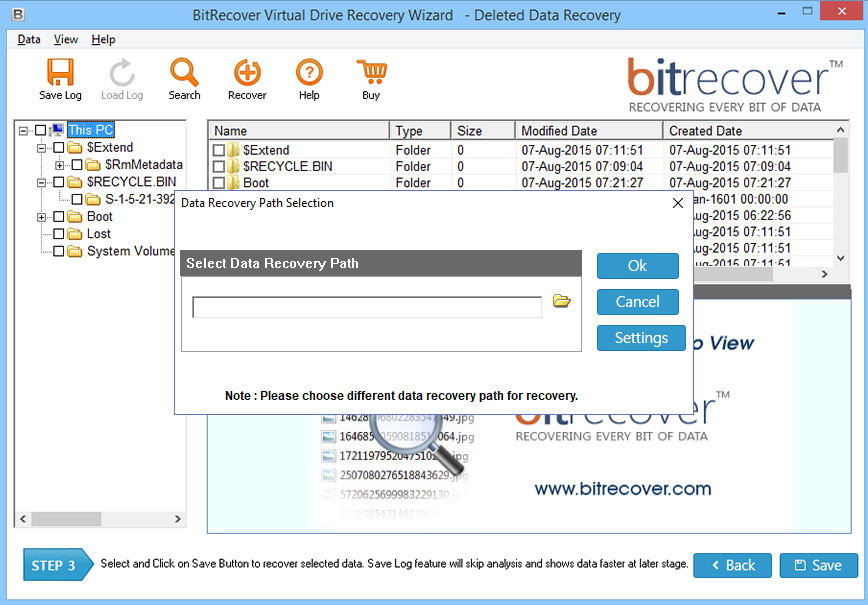The width and height of the screenshot is (868, 605).
Task: Click the Boot folder icon in the tree
Action: point(75,216)
